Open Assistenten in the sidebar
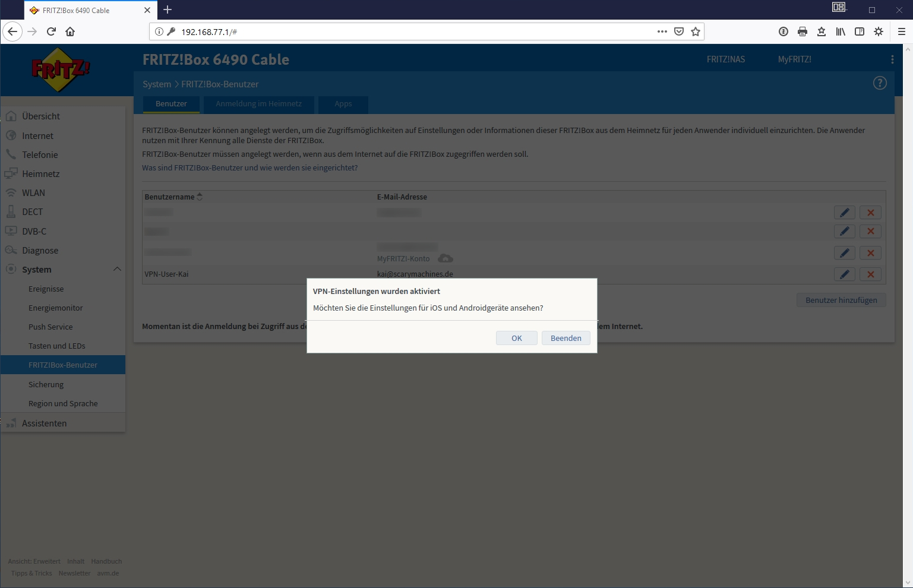The image size is (913, 588). (63, 423)
